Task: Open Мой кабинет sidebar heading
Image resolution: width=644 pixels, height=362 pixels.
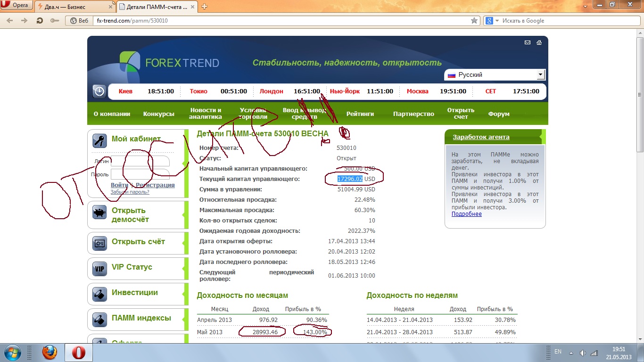Action: [136, 139]
